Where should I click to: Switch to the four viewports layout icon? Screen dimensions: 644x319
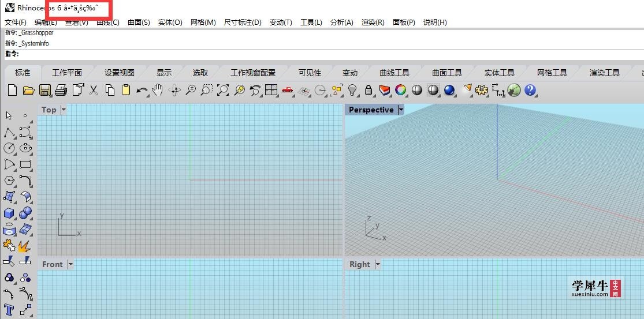[x=271, y=90]
